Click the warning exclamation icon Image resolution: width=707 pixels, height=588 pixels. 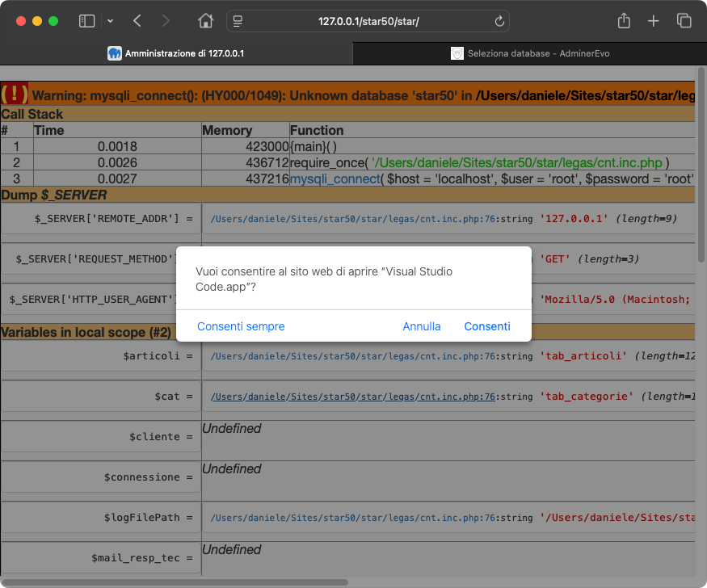[x=15, y=94]
